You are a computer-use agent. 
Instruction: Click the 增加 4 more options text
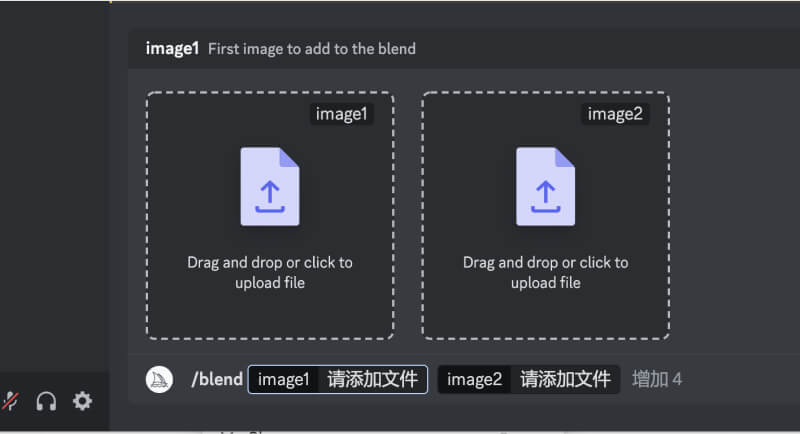click(x=657, y=379)
